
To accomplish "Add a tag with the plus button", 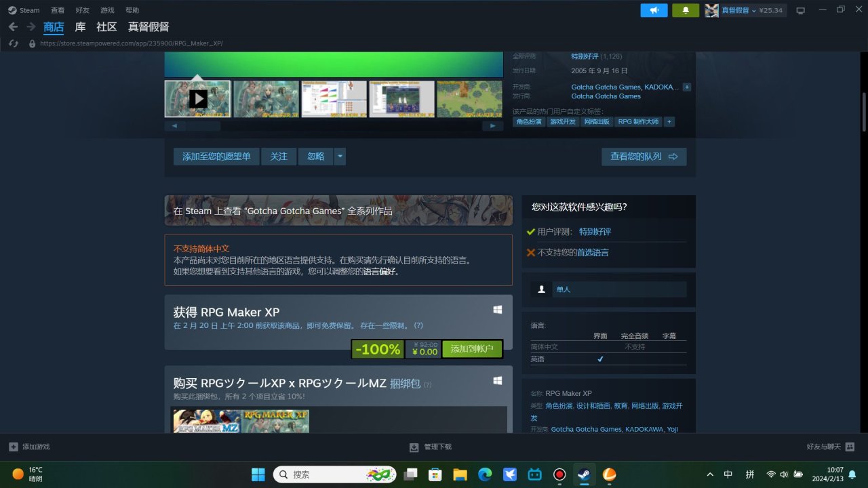I will point(669,122).
